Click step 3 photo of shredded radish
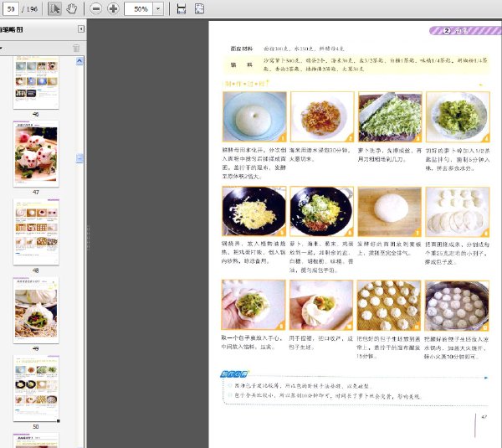502x448 pixels. point(390,116)
